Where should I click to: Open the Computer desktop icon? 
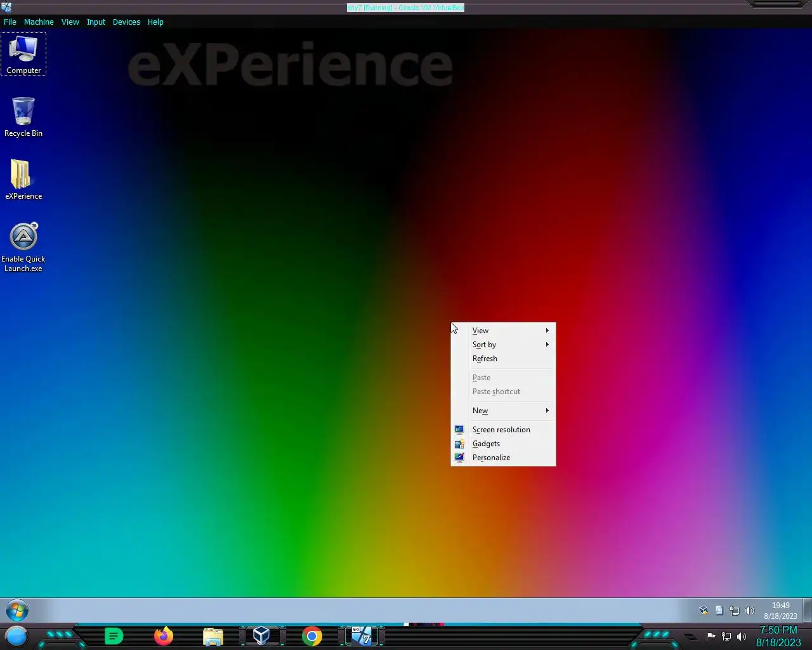(23, 55)
